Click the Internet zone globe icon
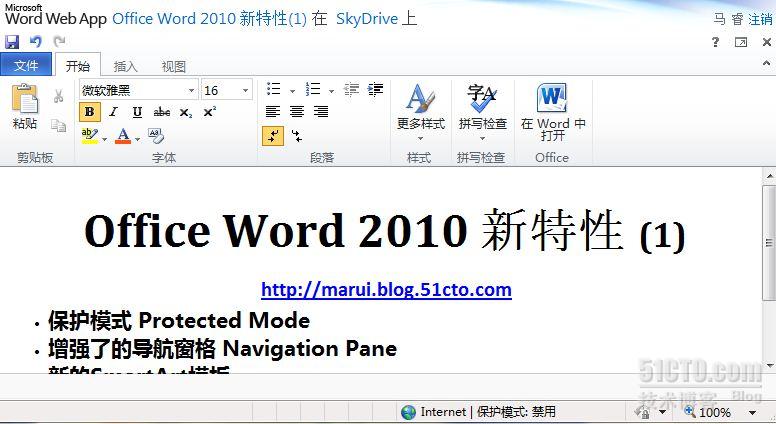 (x=408, y=412)
